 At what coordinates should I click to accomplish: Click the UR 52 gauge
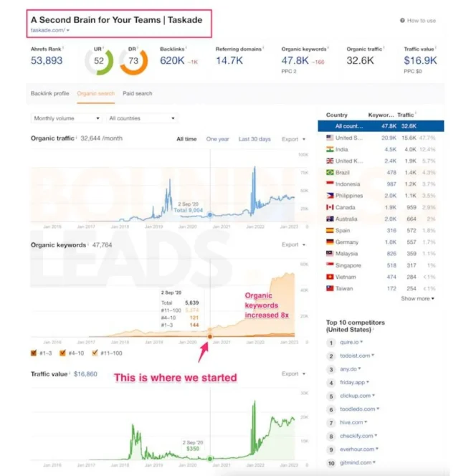pos(99,61)
